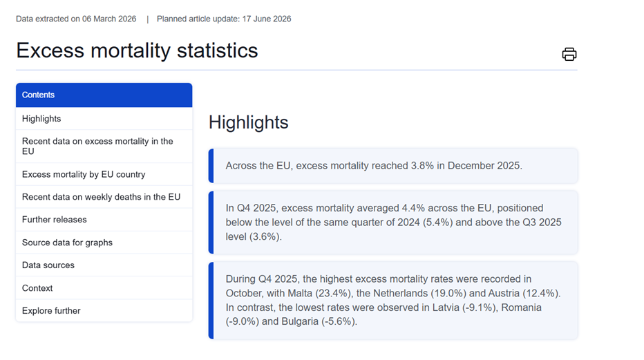Click the blue bar beside the first highlight

pos(211,166)
